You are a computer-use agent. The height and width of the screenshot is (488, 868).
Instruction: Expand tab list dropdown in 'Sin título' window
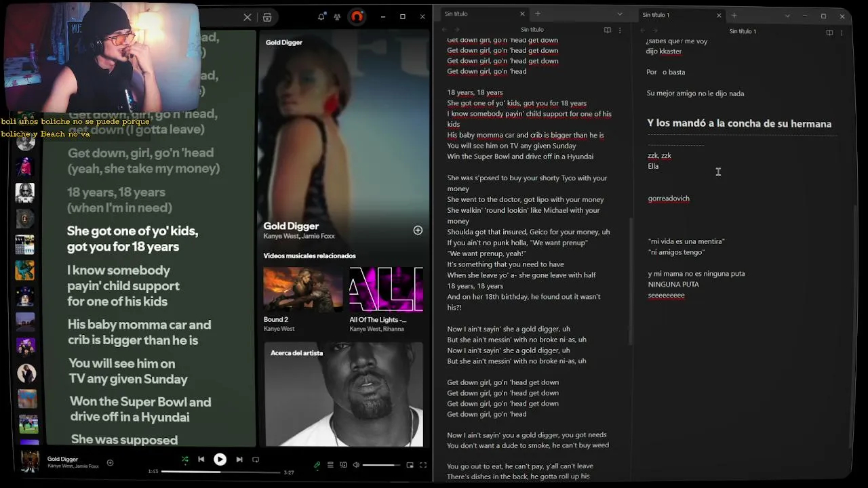[620, 14]
